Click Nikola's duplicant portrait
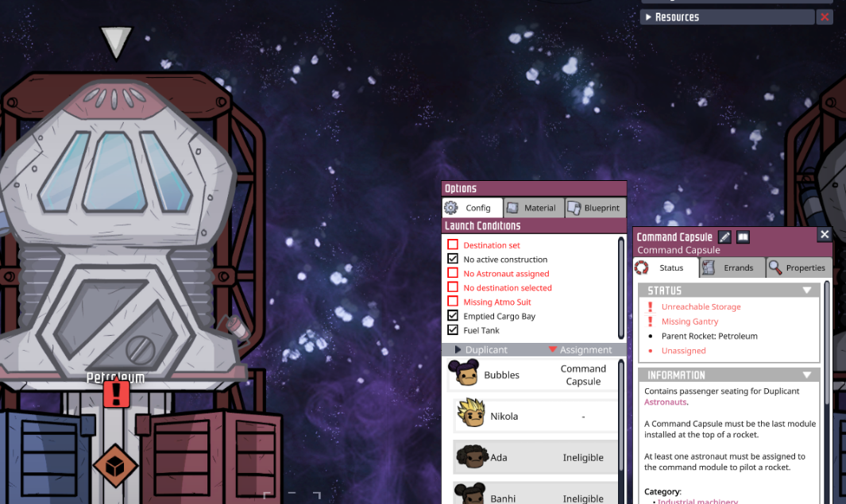 click(471, 413)
